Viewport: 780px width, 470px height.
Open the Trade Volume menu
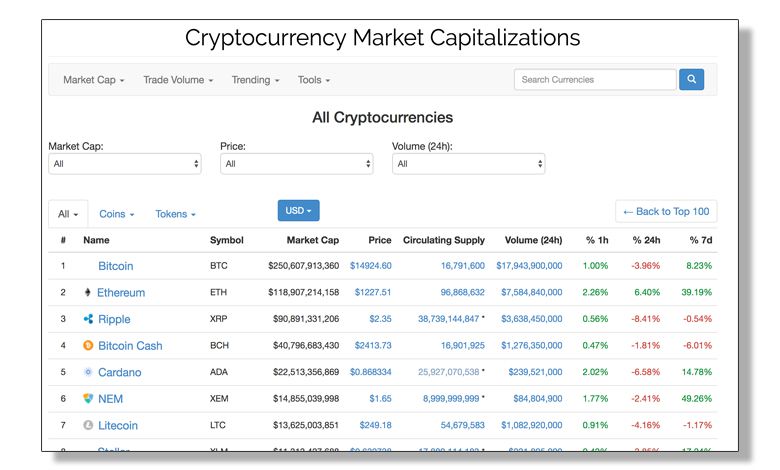click(x=178, y=80)
